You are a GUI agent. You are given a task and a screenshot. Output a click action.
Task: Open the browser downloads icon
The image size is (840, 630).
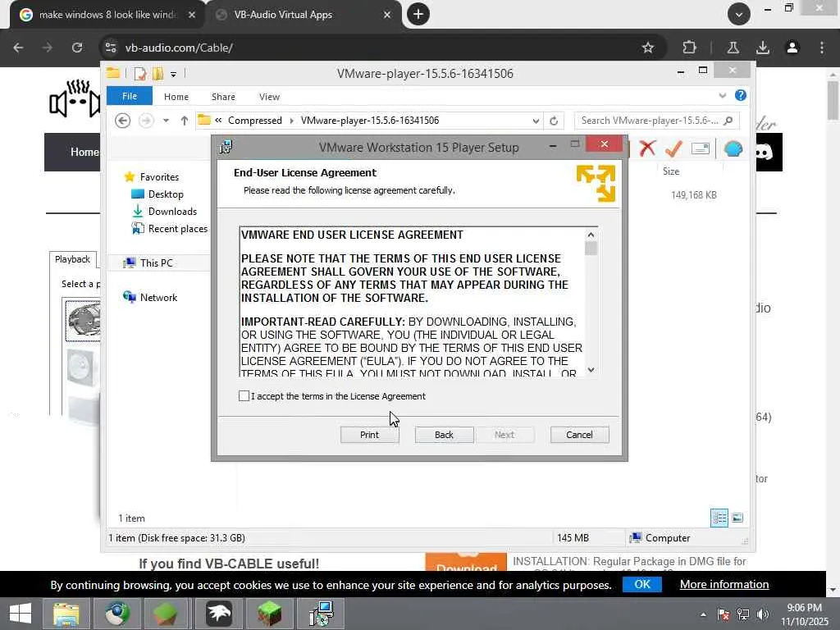tap(763, 48)
